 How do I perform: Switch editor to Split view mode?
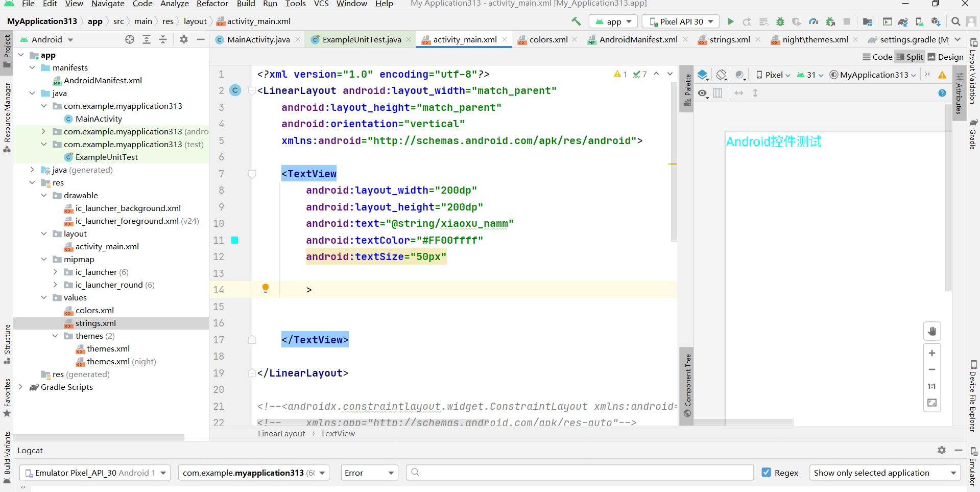[x=910, y=57]
